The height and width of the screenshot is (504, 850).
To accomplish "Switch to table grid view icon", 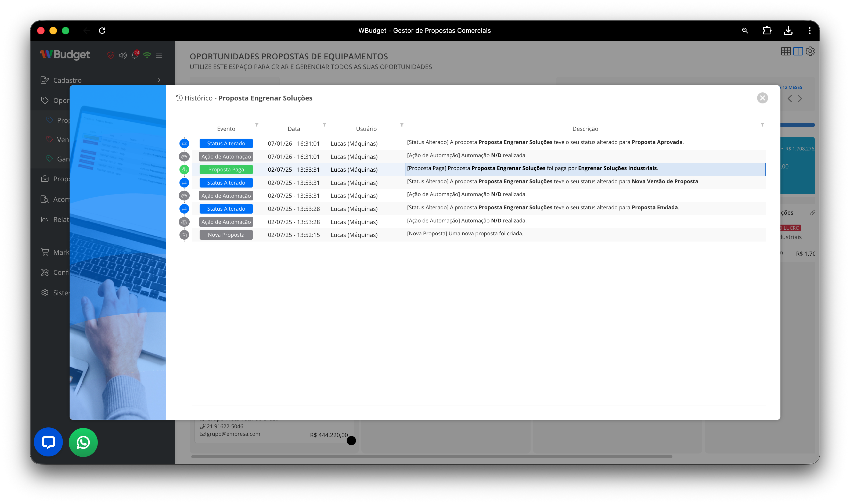I will click(x=786, y=51).
